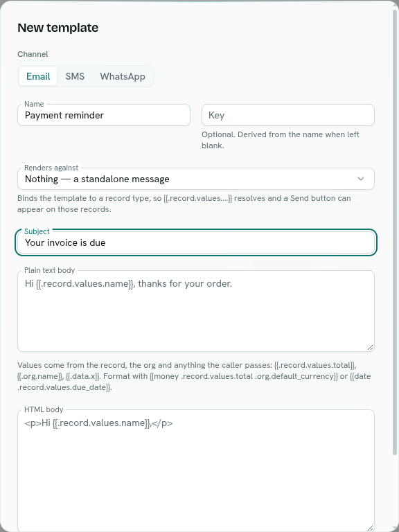Switch channel to SMS
This screenshot has height=532, width=399.
coord(75,76)
